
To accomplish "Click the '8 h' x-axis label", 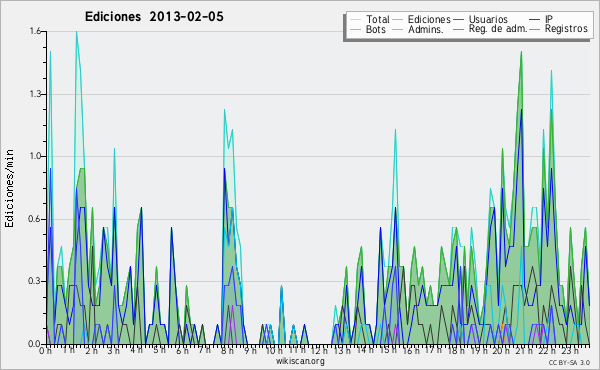I will [x=227, y=351].
